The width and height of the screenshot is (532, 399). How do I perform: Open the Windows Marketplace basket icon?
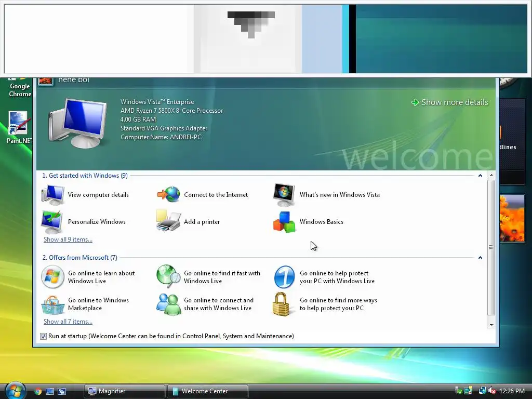pyautogui.click(x=52, y=304)
